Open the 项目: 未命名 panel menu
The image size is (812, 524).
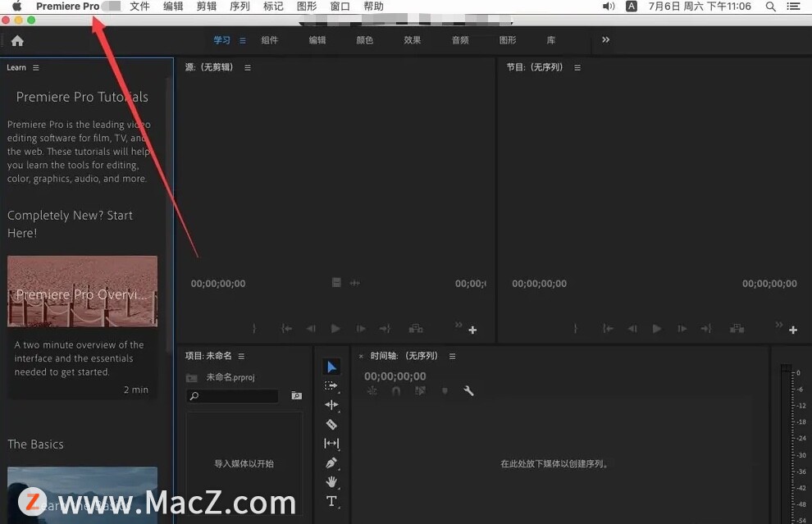[x=241, y=356]
